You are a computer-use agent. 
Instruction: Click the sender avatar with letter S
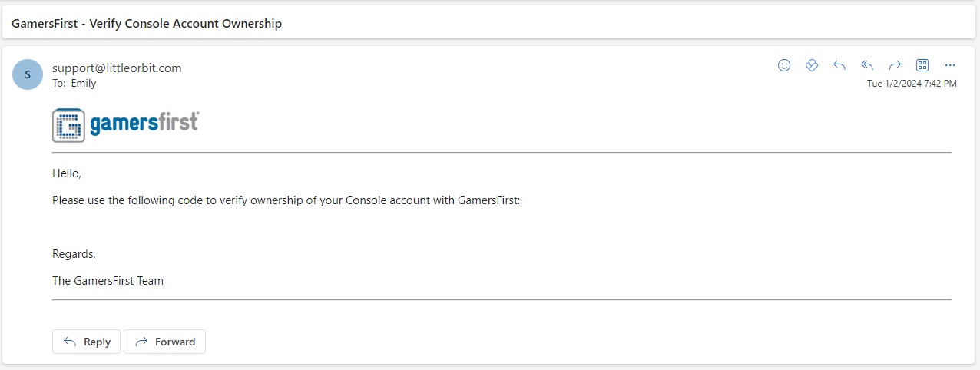tap(28, 74)
